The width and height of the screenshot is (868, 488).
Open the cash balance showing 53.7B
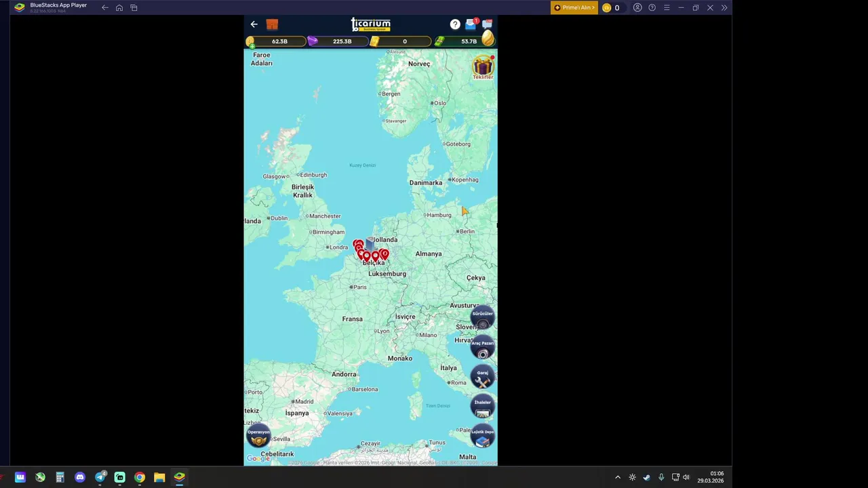coord(463,41)
